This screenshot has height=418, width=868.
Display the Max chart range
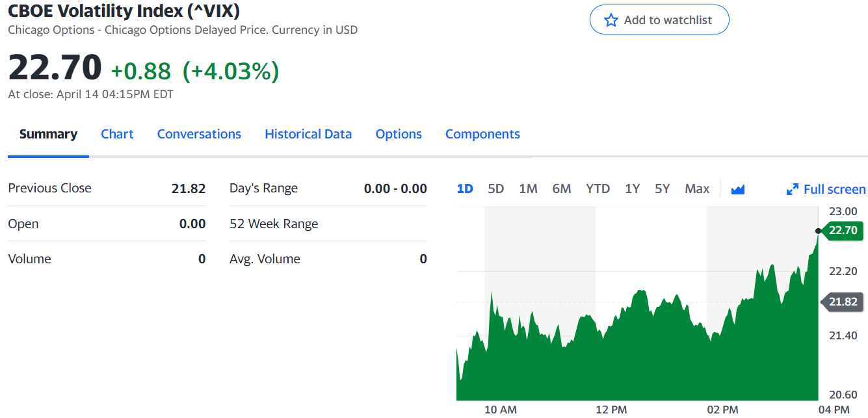[x=697, y=189]
